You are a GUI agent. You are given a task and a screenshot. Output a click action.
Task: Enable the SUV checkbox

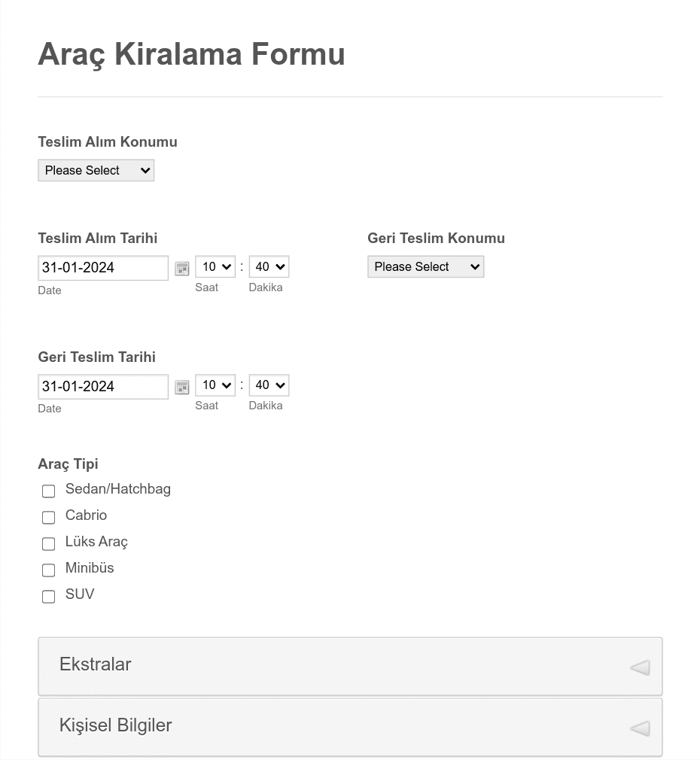(48, 596)
